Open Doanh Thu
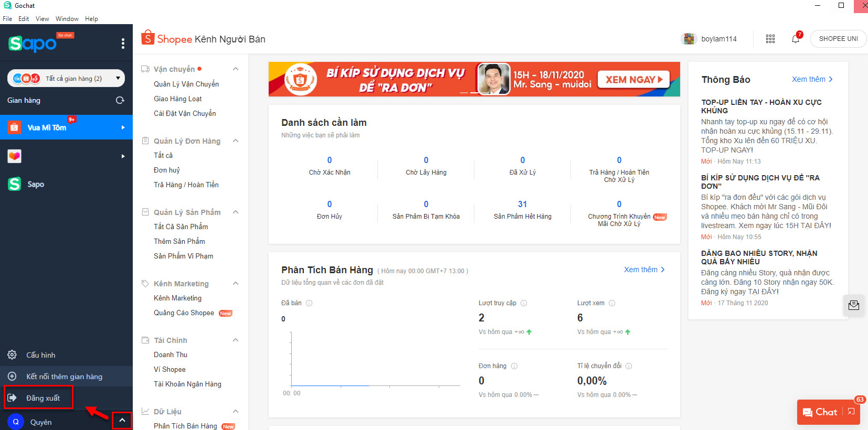 tap(171, 354)
